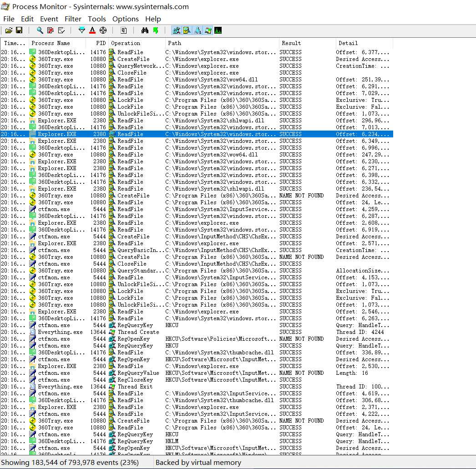Toggle Show Network Activity icon
The width and height of the screenshot is (476, 469).
tap(197, 30)
